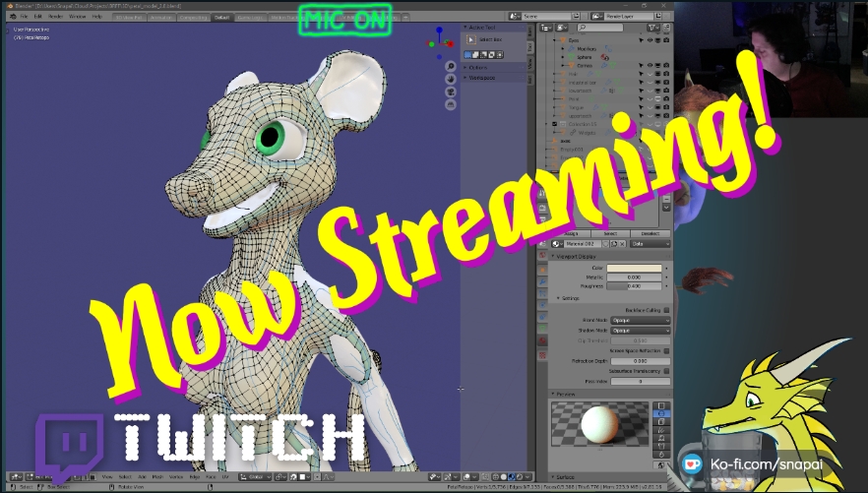The width and height of the screenshot is (868, 493).
Task: Click the new material copy icon
Action: (x=614, y=244)
